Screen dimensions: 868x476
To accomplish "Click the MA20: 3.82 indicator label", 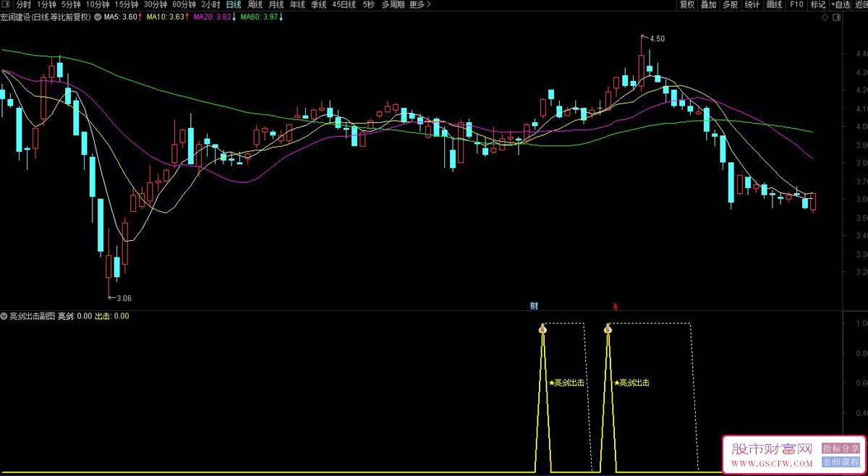I will tap(212, 17).
